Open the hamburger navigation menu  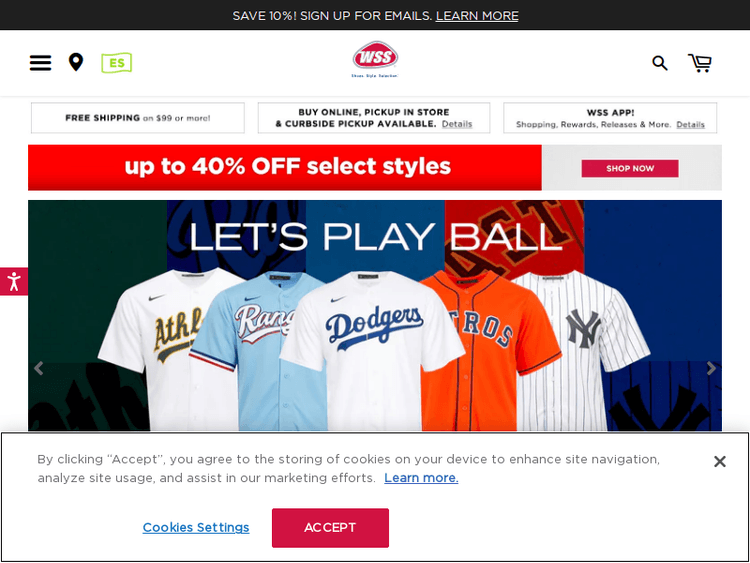[40, 63]
